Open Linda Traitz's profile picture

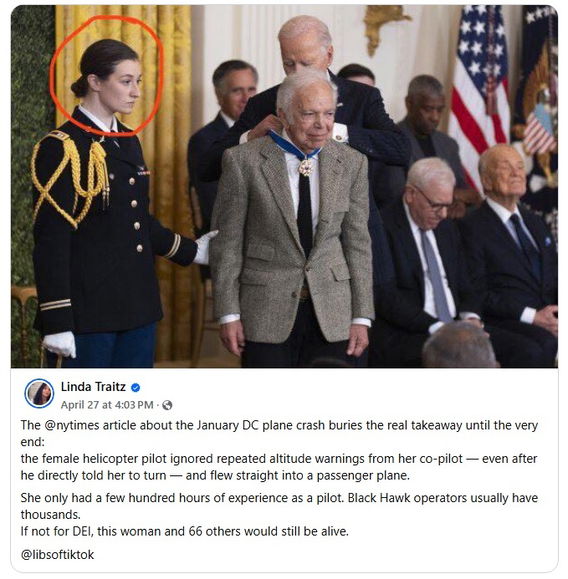[x=39, y=393]
